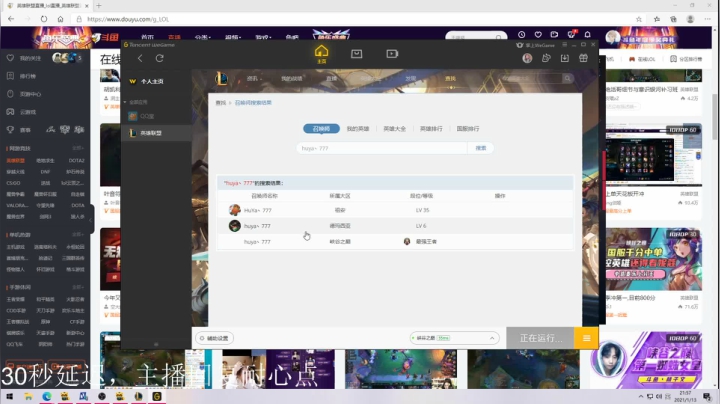Screen dimensions: 720x404
Task: Reload the browser page
Action: point(44,19)
